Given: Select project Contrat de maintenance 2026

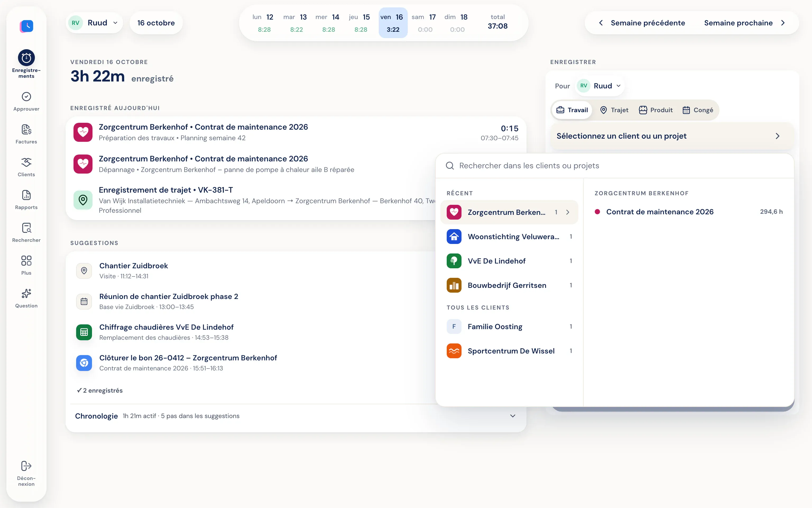Looking at the screenshot, I should pos(689,212).
